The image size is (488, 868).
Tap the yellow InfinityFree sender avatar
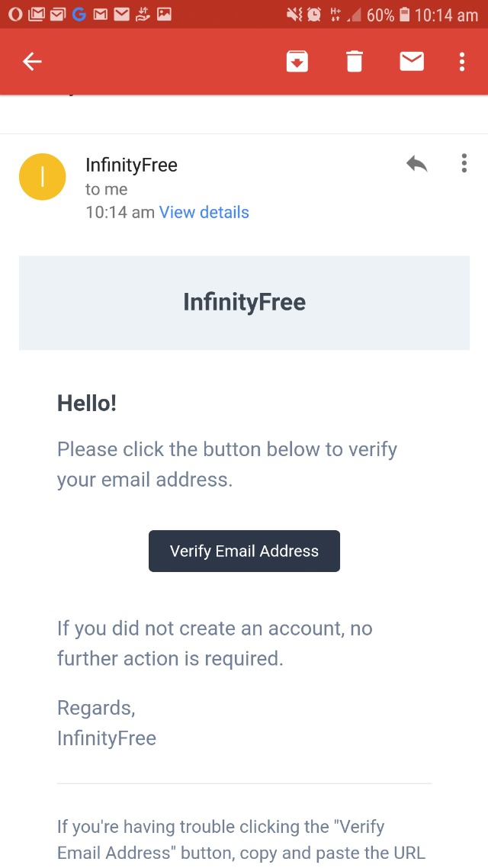point(43,177)
